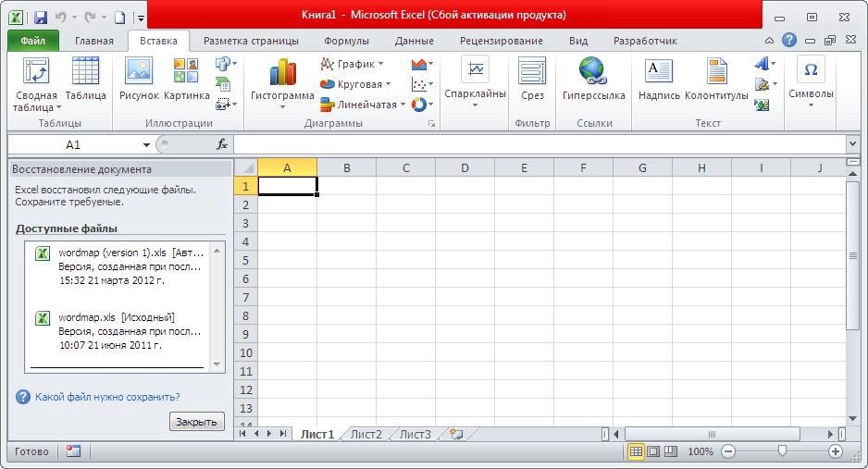This screenshot has height=469, width=868.
Task: Open the Спарклайны sparklines menu
Action: [475, 81]
